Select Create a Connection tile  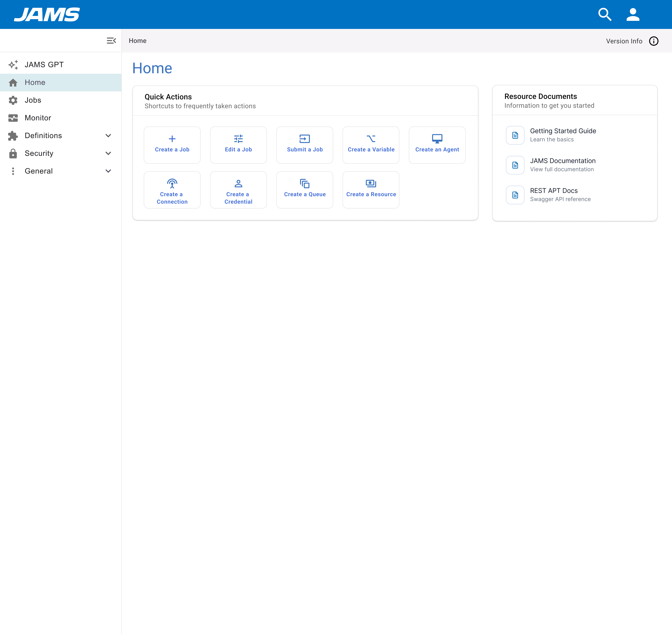[x=172, y=190]
